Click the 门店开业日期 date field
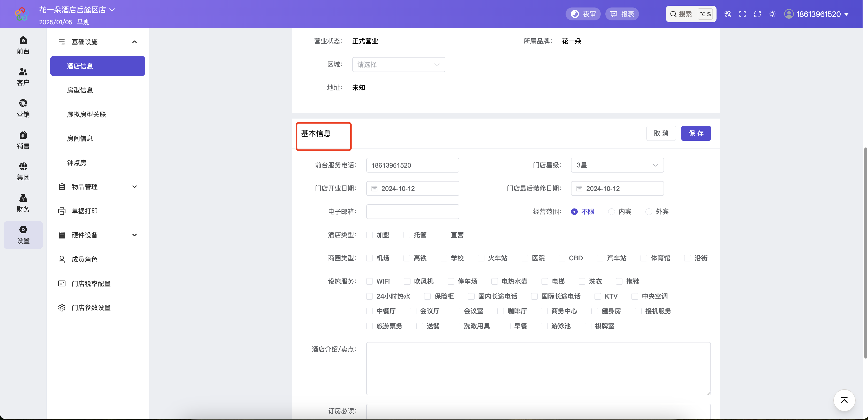The image size is (868, 420). pos(413,189)
